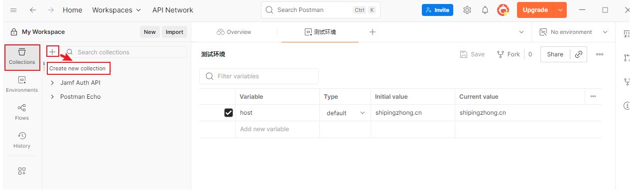644x196 pixels.
Task: Open more actions beside Share
Action: point(600,54)
